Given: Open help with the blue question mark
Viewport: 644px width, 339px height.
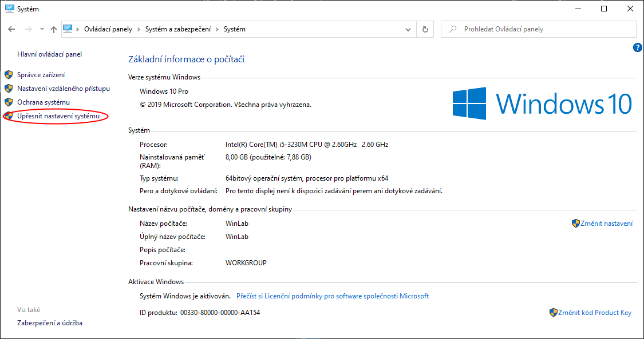Looking at the screenshot, I should coord(638,48).
